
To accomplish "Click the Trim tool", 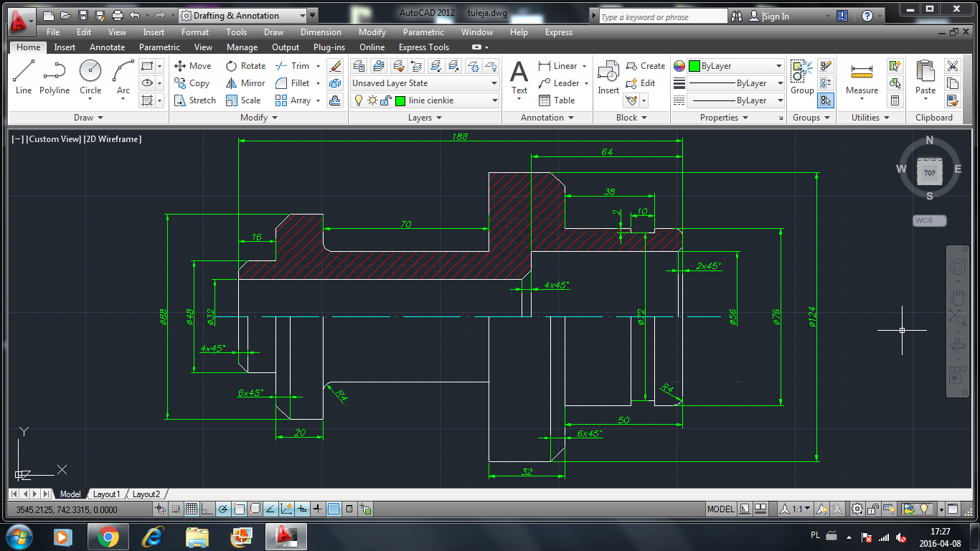I will click(x=292, y=65).
